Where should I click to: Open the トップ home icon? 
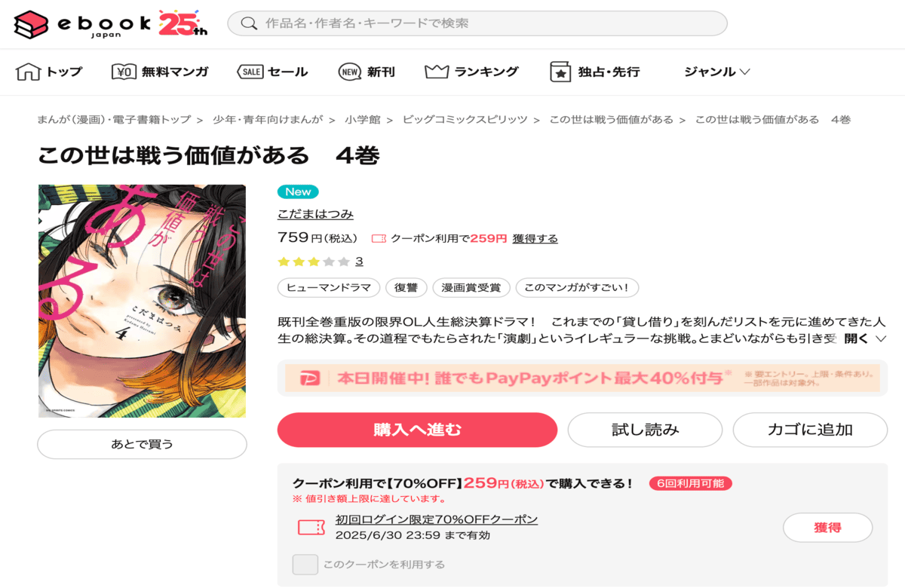click(x=28, y=72)
